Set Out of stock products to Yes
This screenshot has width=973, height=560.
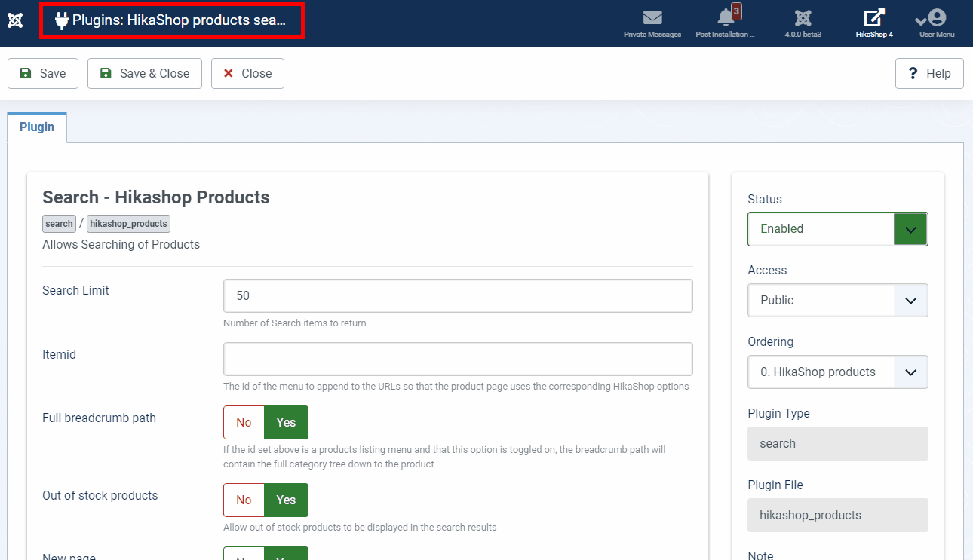pyautogui.click(x=286, y=500)
